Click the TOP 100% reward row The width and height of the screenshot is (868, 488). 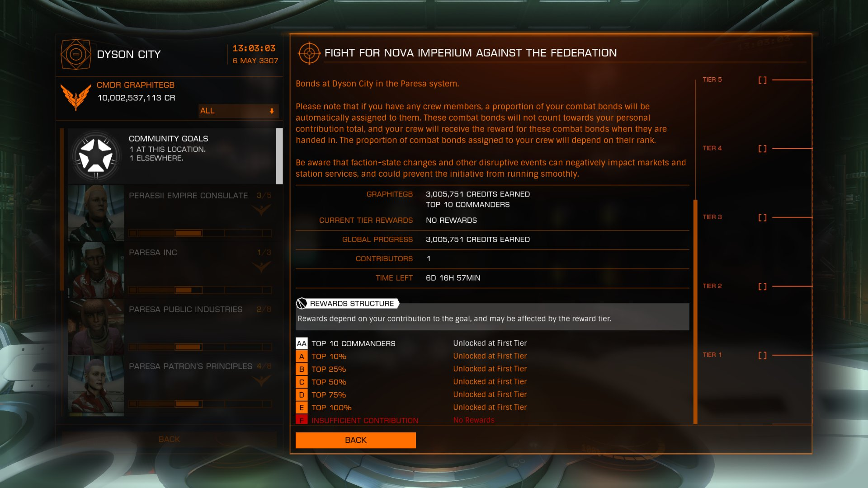pos(492,408)
